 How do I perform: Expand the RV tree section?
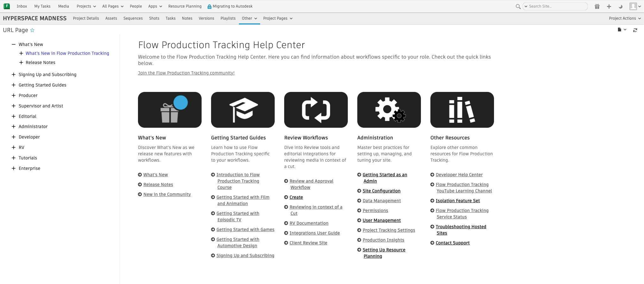coord(13,147)
